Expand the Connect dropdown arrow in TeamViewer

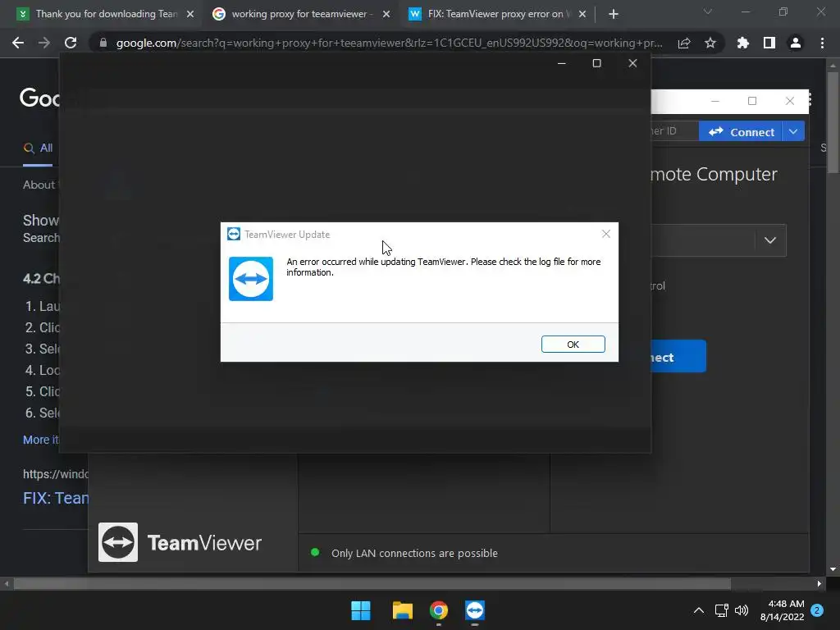point(793,132)
